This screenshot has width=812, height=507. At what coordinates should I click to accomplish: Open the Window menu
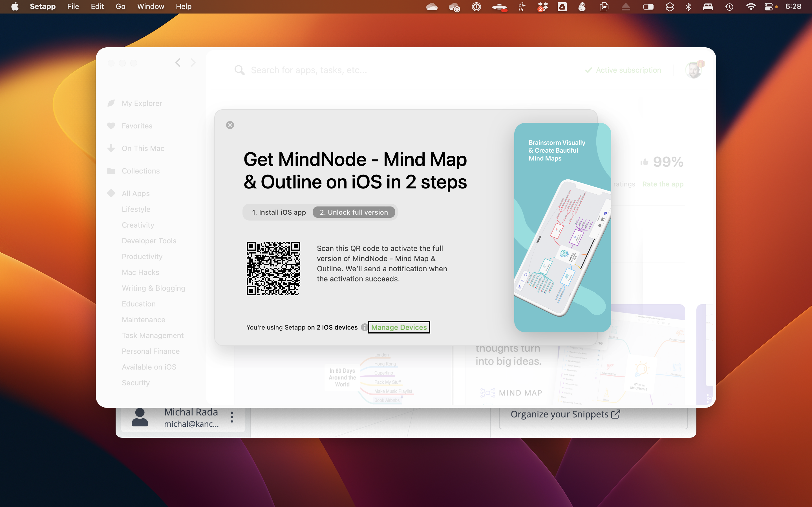click(150, 6)
